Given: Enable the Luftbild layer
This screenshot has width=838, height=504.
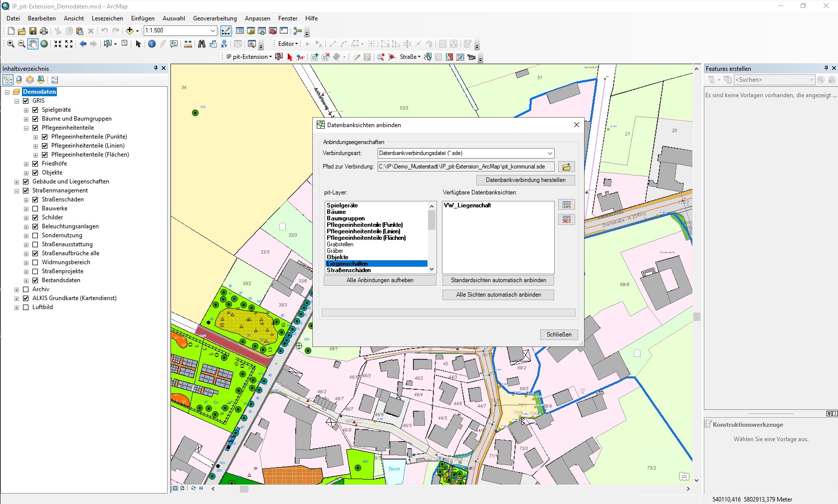Looking at the screenshot, I should pyautogui.click(x=26, y=307).
